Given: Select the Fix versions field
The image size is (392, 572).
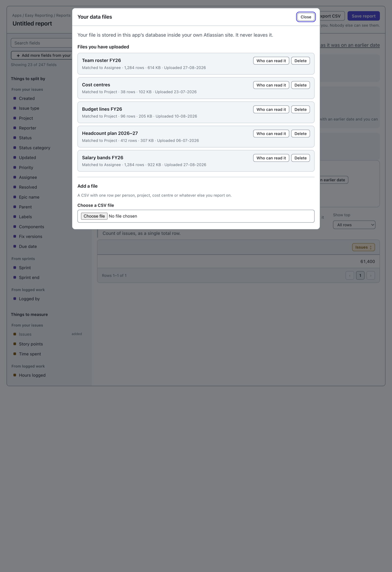Looking at the screenshot, I should pyautogui.click(x=30, y=237).
